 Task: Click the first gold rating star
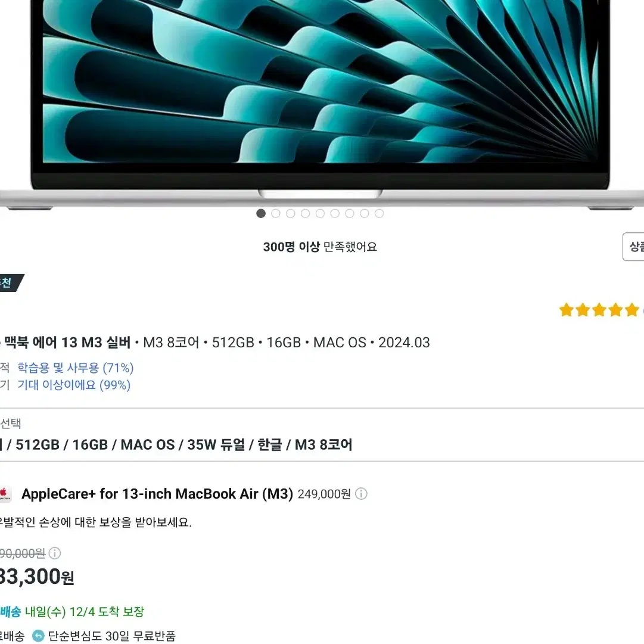[x=567, y=310]
